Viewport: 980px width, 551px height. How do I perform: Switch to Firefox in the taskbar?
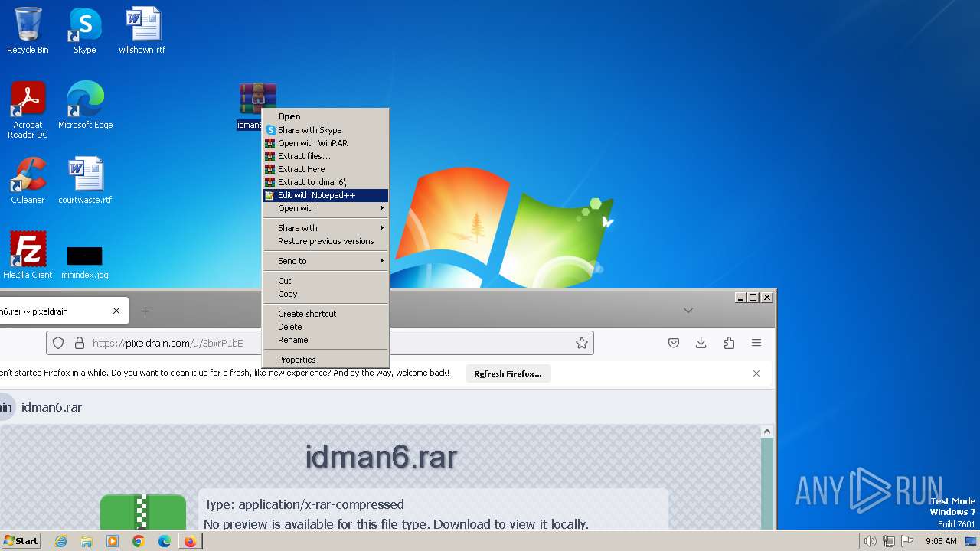190,541
